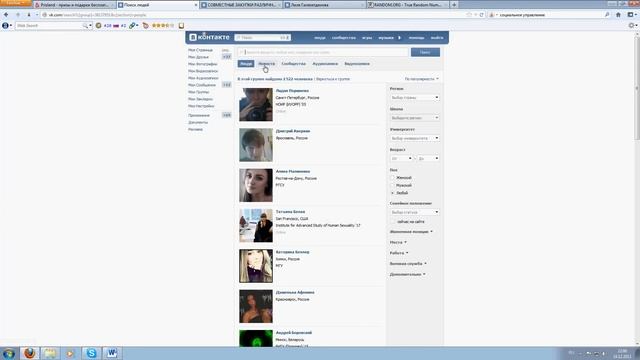Screen dimensions: 640x360
Task: Open the Ростов-на-Дону result's profile photo
Action: [256, 185]
